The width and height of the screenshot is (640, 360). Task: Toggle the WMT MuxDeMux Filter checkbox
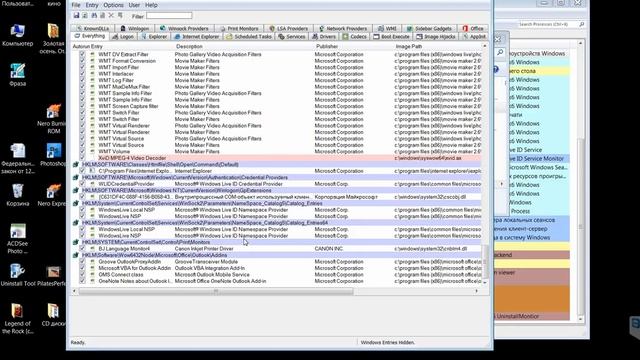point(82,87)
